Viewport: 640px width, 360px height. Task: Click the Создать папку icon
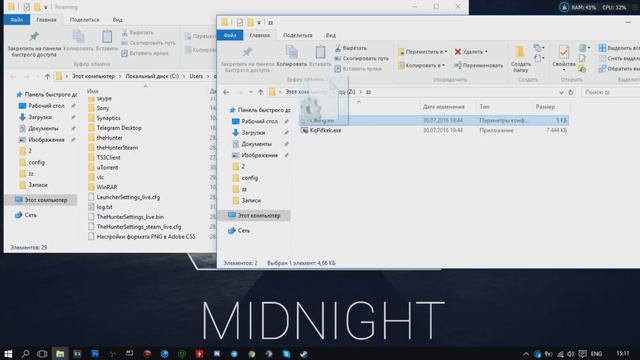(x=520, y=52)
